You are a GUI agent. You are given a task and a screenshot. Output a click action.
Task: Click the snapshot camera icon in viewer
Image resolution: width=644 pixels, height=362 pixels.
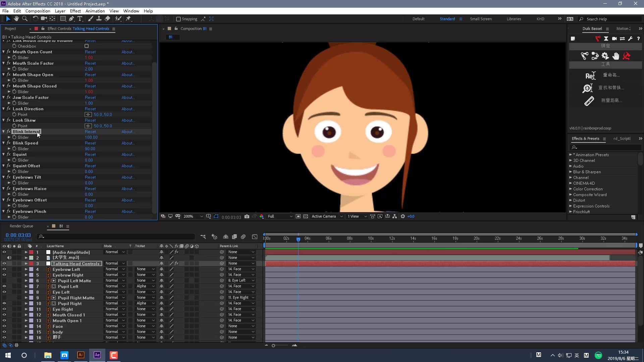pyautogui.click(x=247, y=217)
